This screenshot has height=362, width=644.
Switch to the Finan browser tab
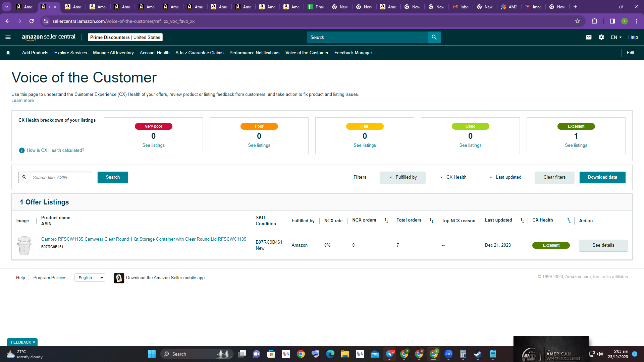(316, 7)
